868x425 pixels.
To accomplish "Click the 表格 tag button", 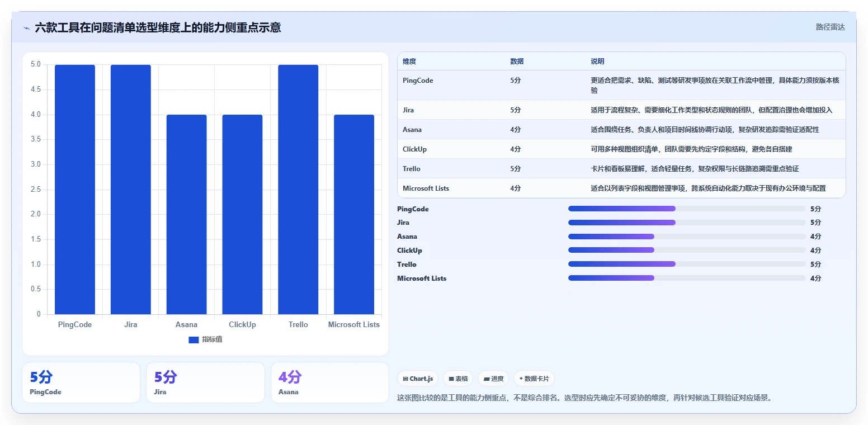I will 458,379.
